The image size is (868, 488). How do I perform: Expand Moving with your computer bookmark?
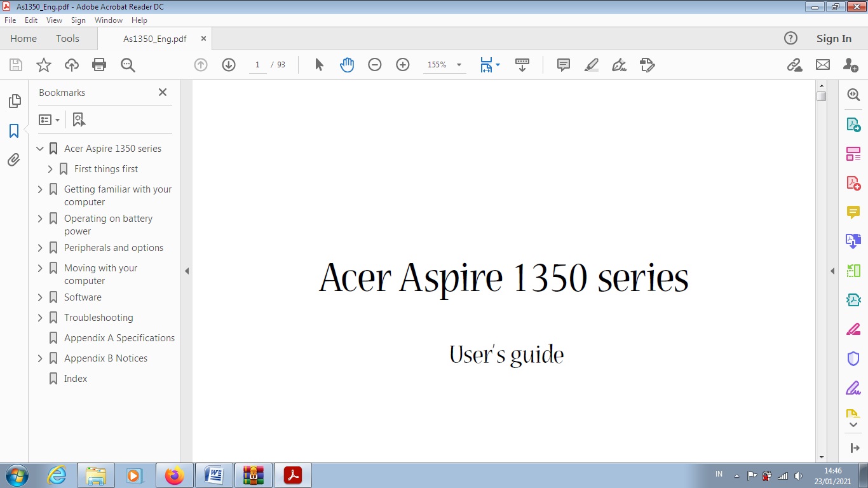click(x=40, y=268)
